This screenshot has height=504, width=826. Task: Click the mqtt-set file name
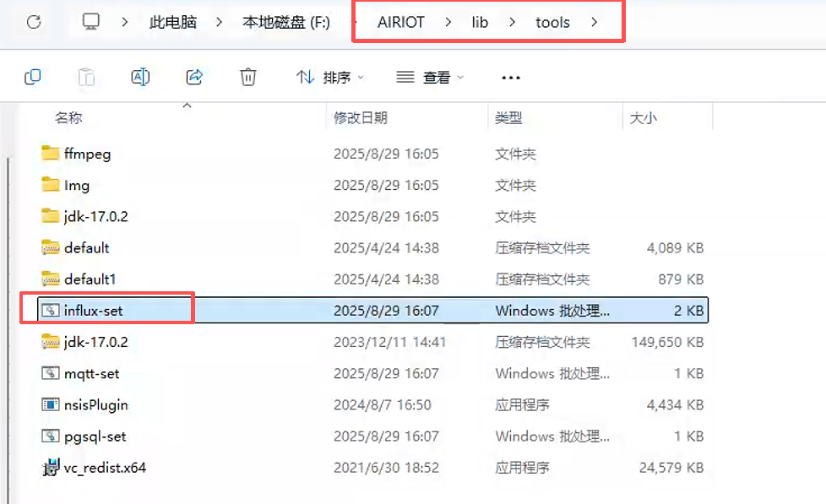92,373
